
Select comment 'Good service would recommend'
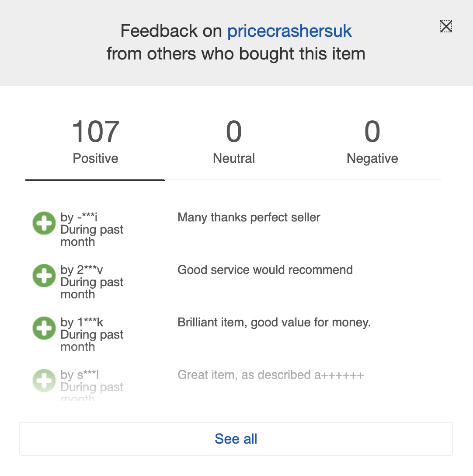(265, 270)
